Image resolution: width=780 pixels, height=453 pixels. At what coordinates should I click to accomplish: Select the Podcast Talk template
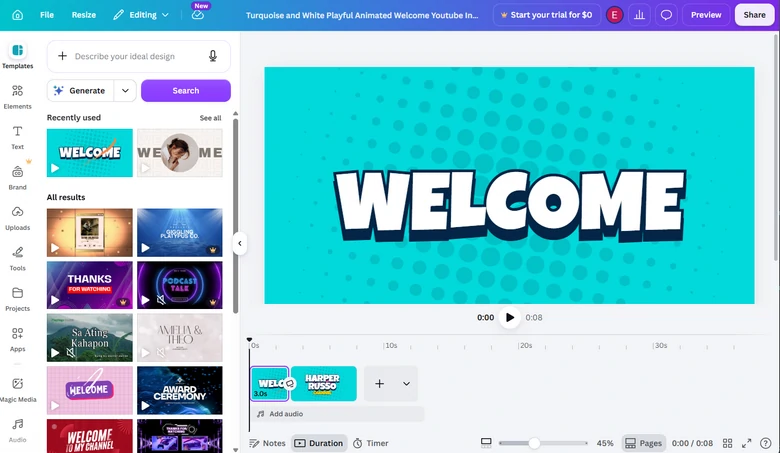pos(180,285)
